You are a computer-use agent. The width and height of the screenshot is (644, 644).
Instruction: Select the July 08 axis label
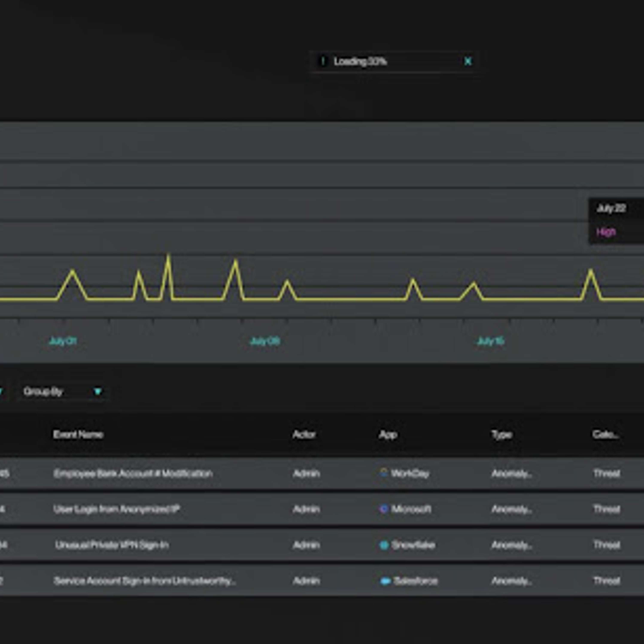click(265, 341)
